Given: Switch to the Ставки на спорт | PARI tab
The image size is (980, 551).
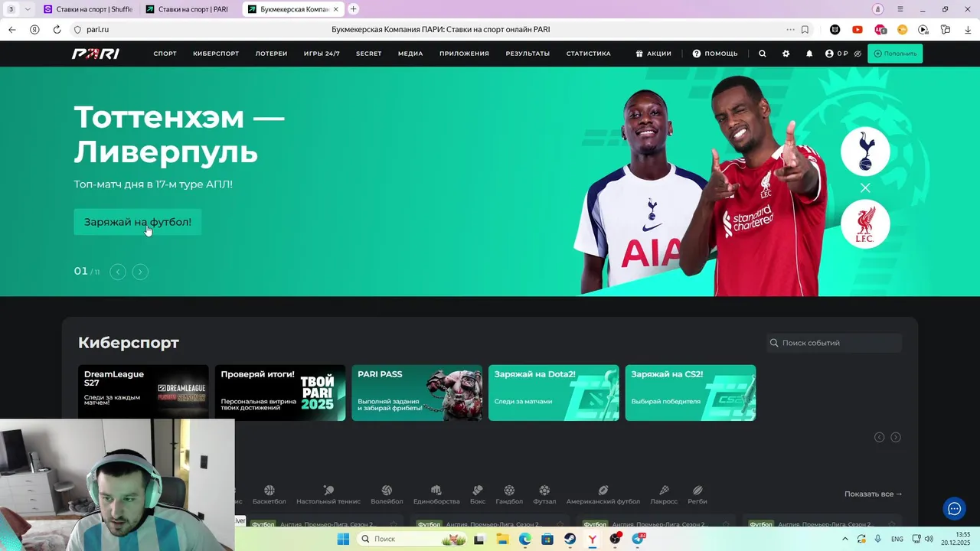Looking at the screenshot, I should point(190,9).
